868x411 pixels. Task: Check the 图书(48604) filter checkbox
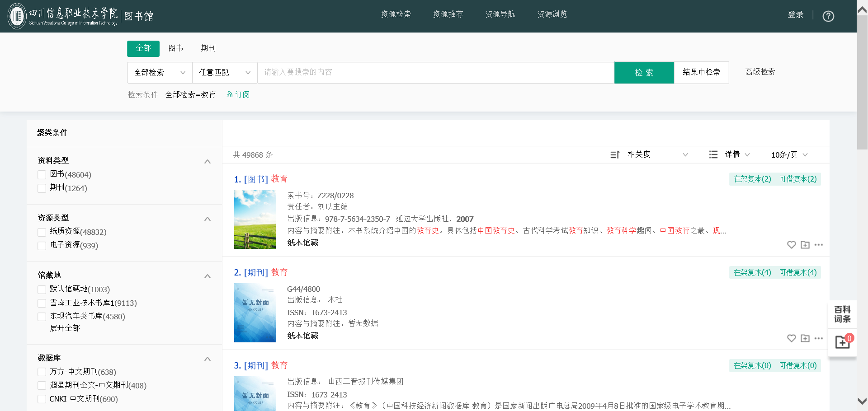click(x=42, y=175)
